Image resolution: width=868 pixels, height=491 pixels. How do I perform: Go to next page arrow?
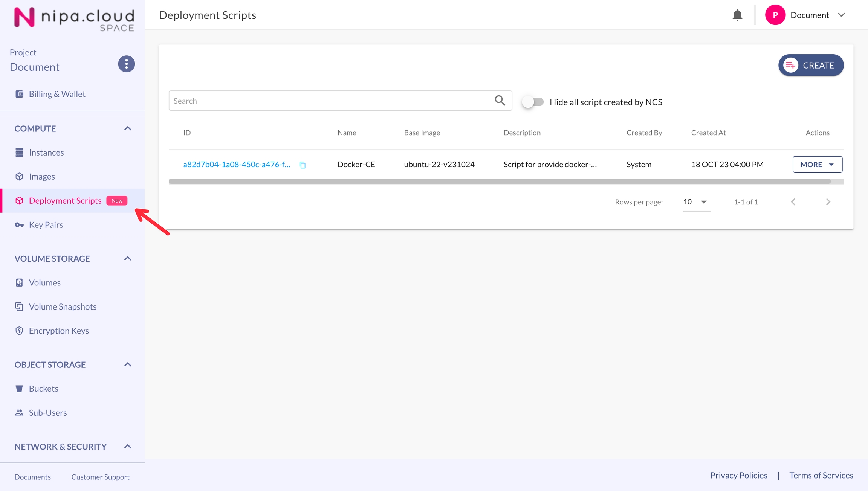(828, 202)
